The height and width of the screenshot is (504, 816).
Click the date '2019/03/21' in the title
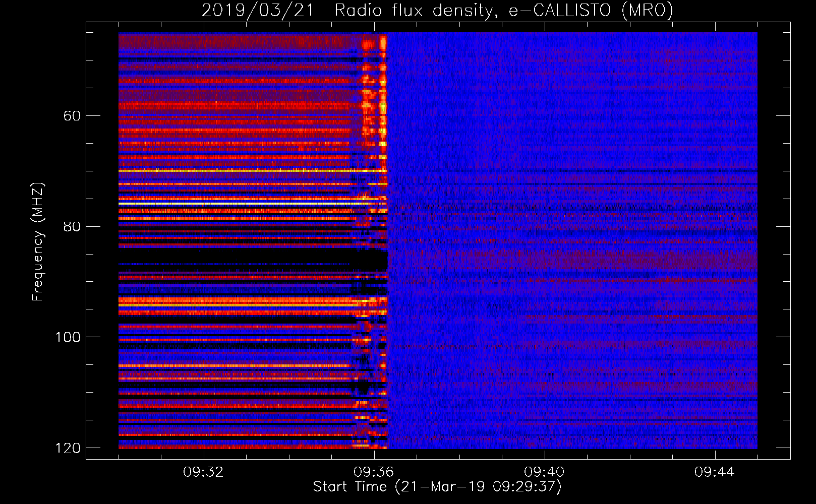coord(258,11)
